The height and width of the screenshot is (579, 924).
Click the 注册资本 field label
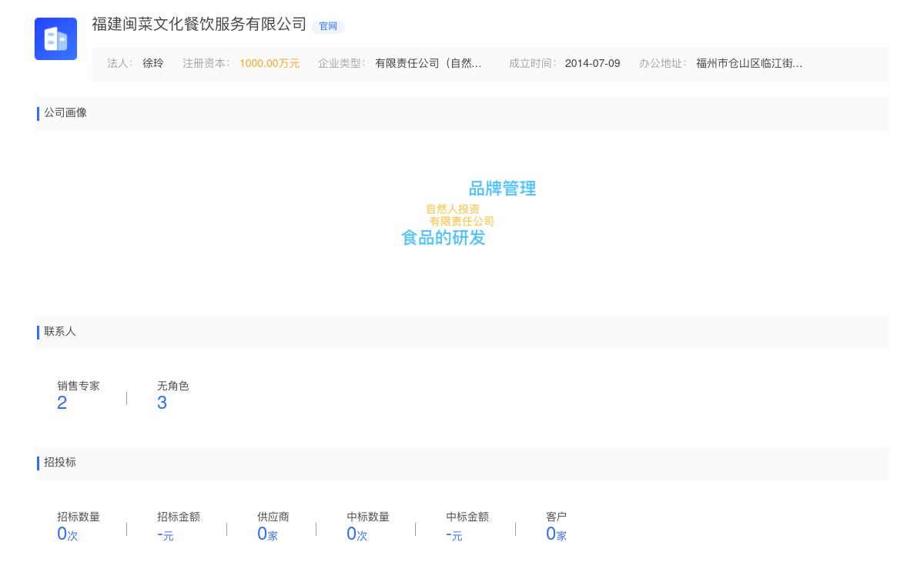coord(206,64)
